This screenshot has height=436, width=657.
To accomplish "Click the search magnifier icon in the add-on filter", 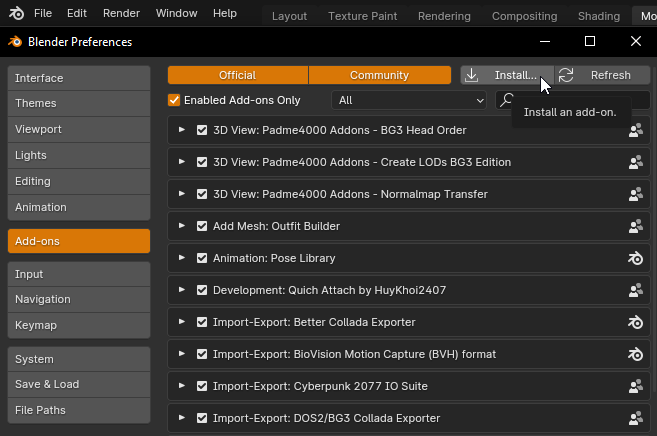I will coord(508,100).
